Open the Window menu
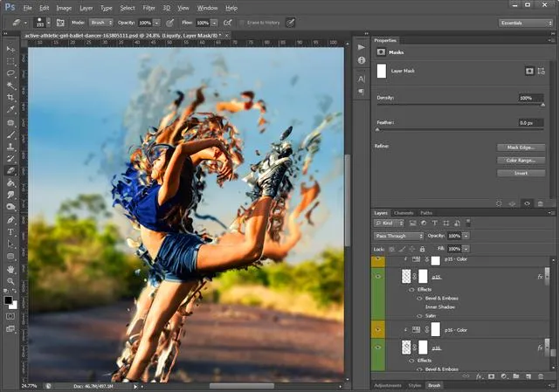Screen dimensions: 559x392 (207, 8)
